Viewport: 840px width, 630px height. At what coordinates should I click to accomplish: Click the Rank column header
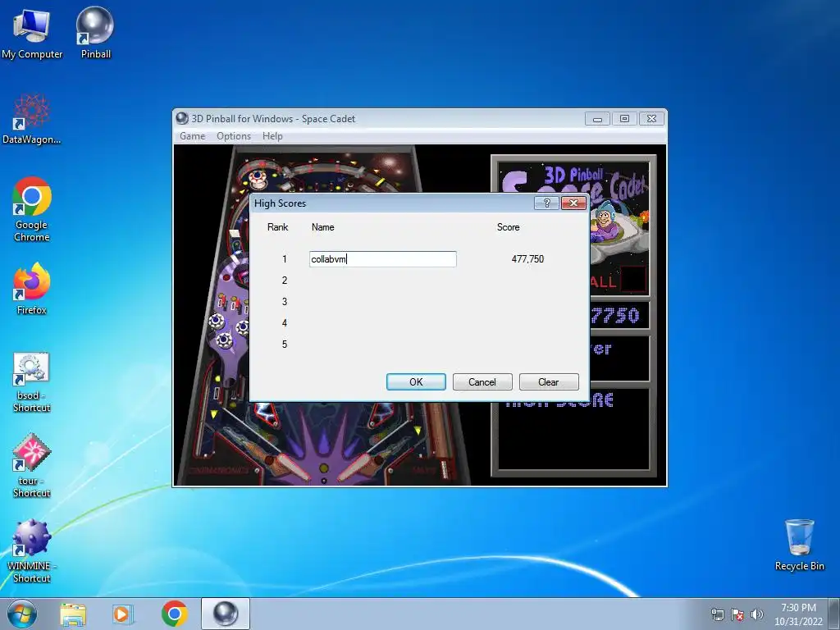277,227
